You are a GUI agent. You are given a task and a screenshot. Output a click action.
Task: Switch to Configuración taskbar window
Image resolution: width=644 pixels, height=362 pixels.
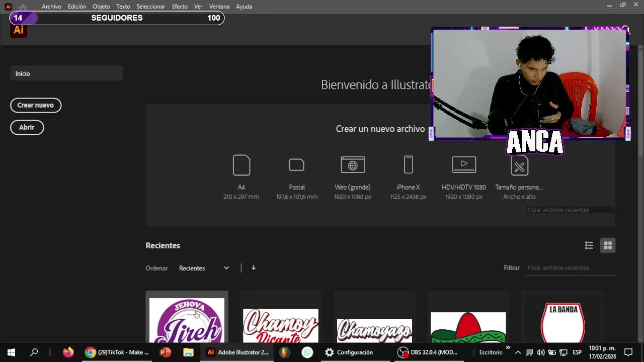355,352
